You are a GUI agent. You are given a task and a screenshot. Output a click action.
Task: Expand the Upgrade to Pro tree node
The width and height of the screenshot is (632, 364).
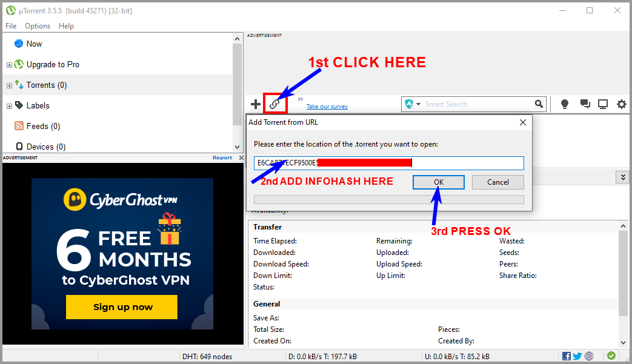point(9,65)
